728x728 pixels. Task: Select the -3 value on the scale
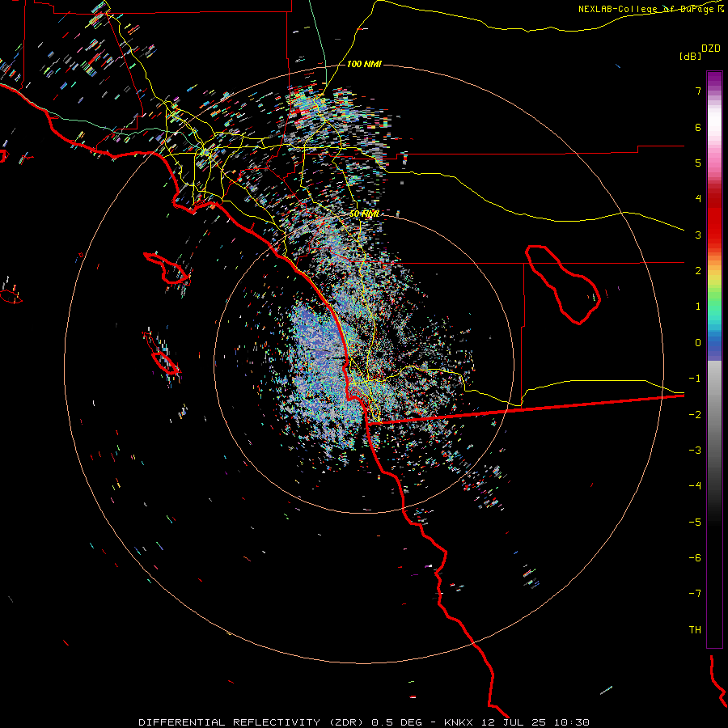(x=695, y=451)
